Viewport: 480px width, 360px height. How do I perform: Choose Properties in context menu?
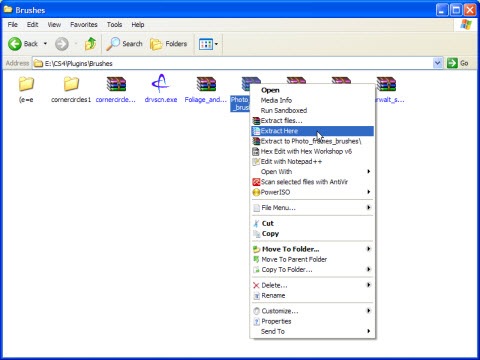pos(312,321)
